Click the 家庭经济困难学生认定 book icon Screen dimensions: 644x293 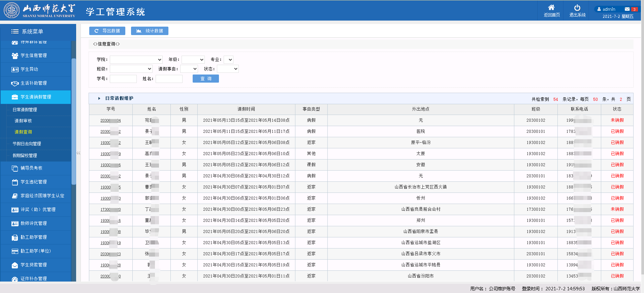point(15,196)
